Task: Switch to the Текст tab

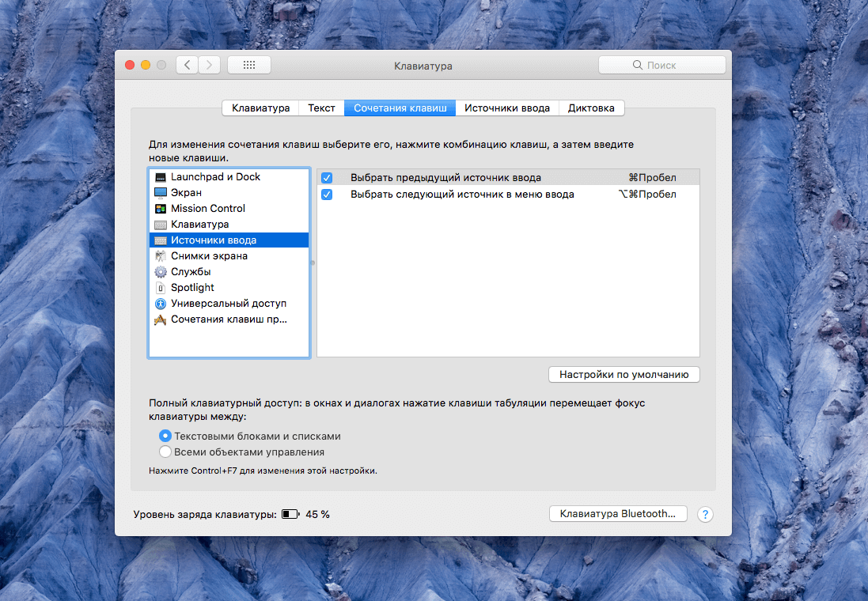Action: [321, 108]
